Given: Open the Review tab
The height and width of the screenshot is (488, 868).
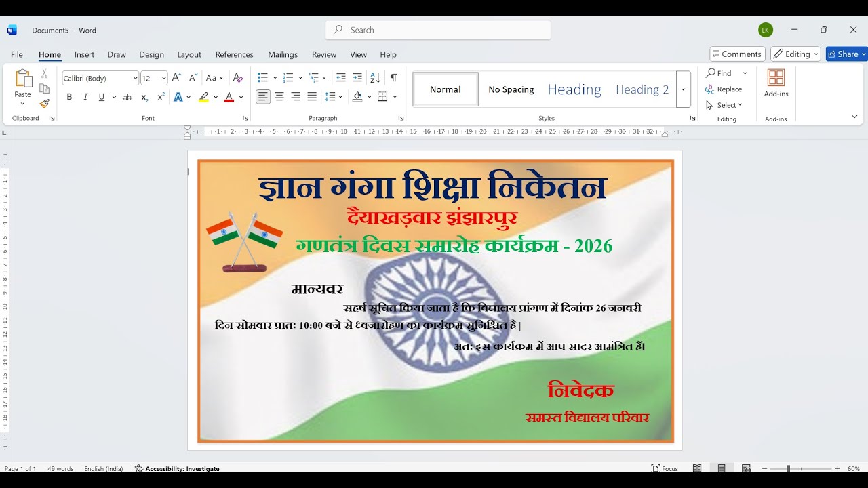Looking at the screenshot, I should [324, 54].
